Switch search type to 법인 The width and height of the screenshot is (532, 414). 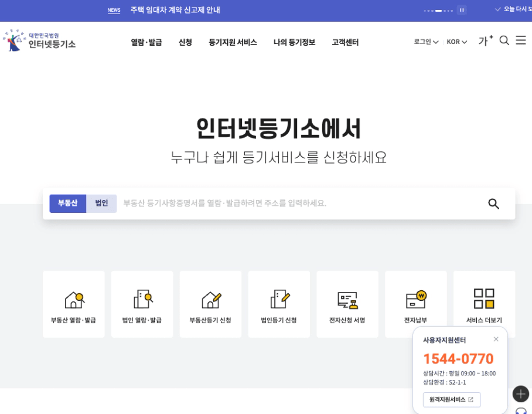(101, 203)
